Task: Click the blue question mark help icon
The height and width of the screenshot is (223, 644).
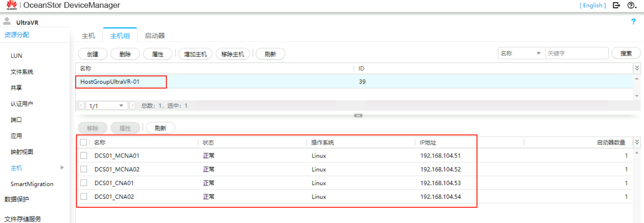Action: [633, 22]
